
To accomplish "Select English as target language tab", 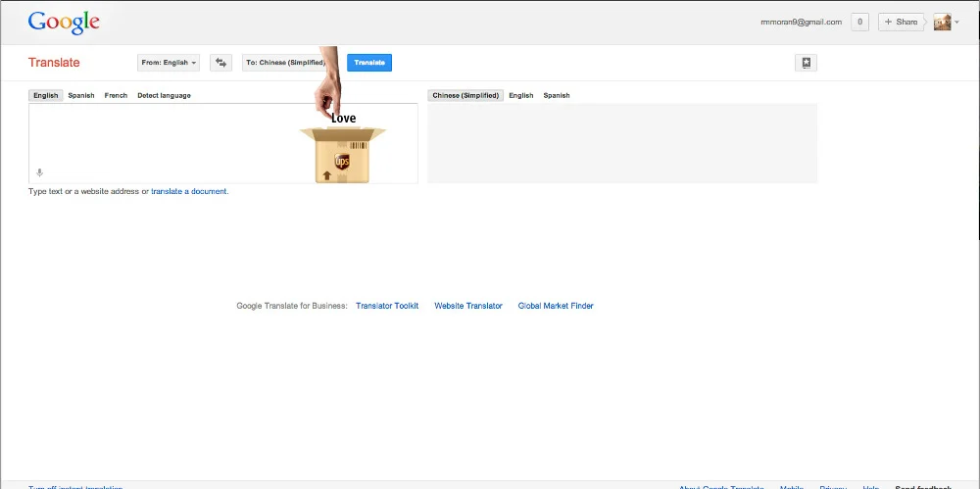I will click(521, 96).
